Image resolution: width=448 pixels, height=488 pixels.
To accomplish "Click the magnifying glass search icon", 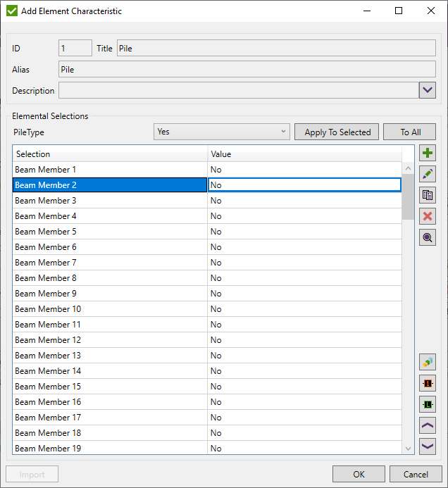I will pyautogui.click(x=428, y=237).
